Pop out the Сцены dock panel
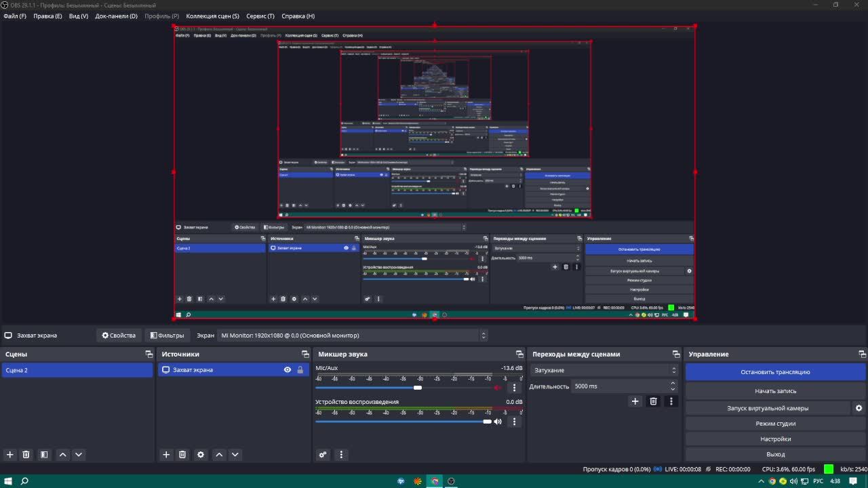Screen dimensions: 868x488 tap(149, 354)
